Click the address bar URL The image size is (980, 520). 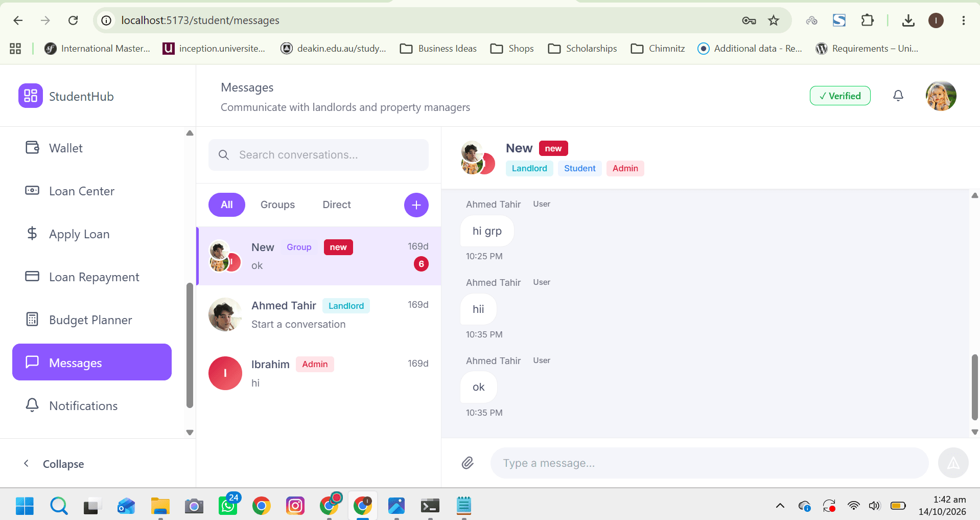click(200, 20)
